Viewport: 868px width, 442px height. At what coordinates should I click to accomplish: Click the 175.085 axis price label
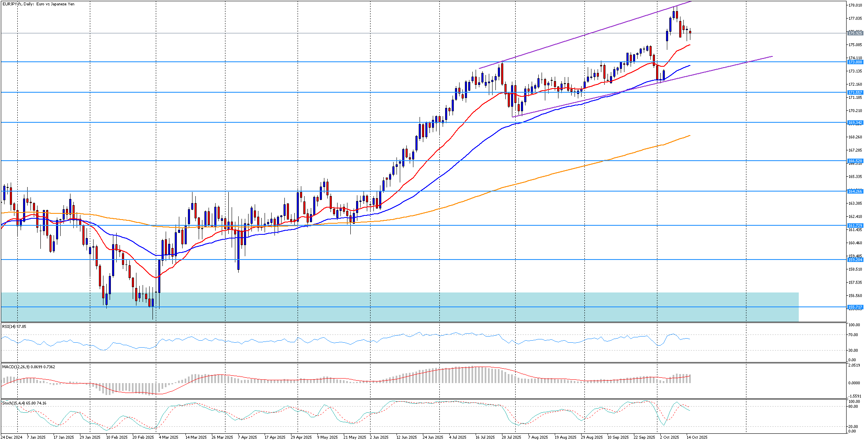click(855, 45)
